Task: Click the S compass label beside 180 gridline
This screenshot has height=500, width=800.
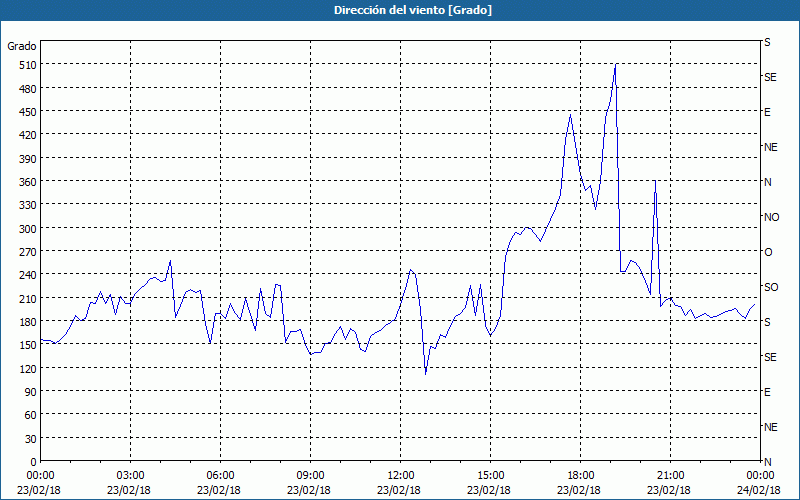Action: point(767,322)
